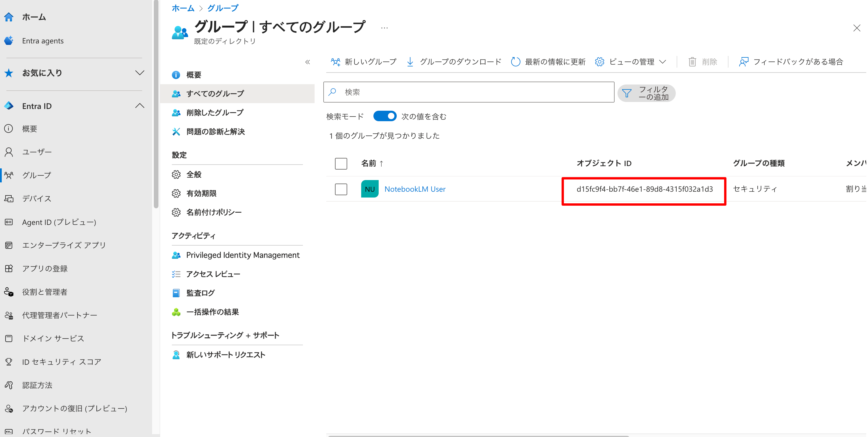Click the refresh (最新の情報に更新) icon

pos(515,62)
